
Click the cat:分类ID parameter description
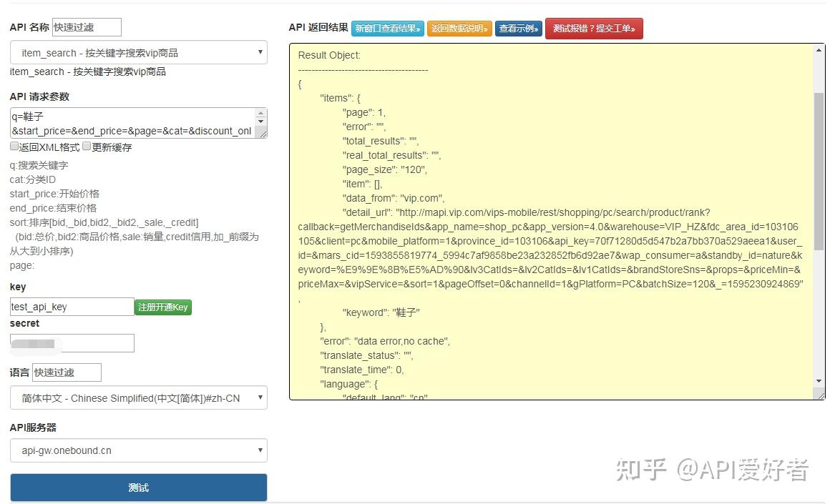pos(32,180)
